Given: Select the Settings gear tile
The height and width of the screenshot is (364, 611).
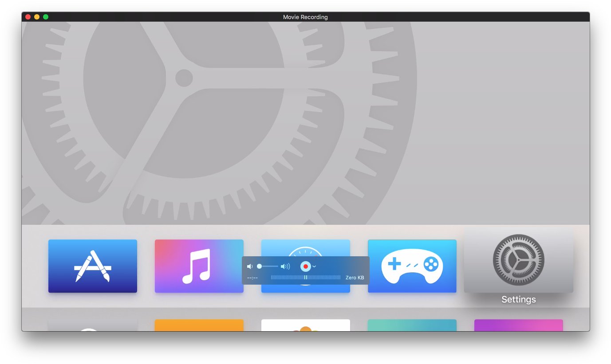Looking at the screenshot, I should [519, 261].
